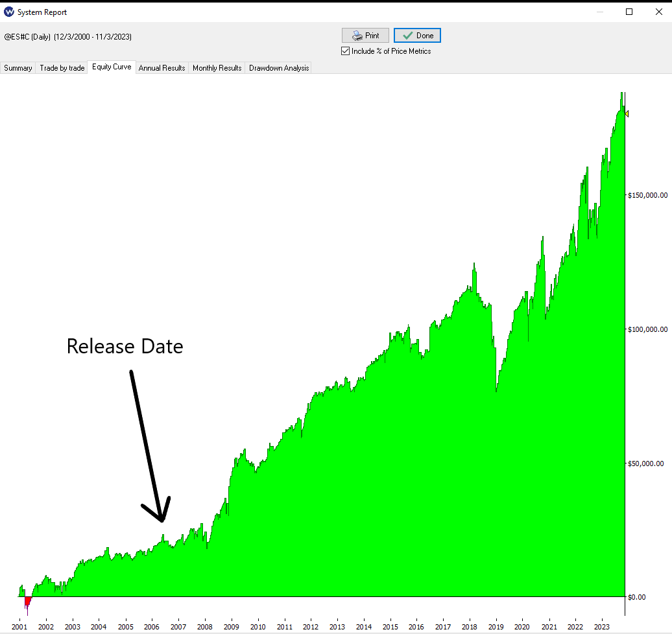The width and height of the screenshot is (672, 634).
Task: Click the 2014 year label
Action: (x=364, y=627)
